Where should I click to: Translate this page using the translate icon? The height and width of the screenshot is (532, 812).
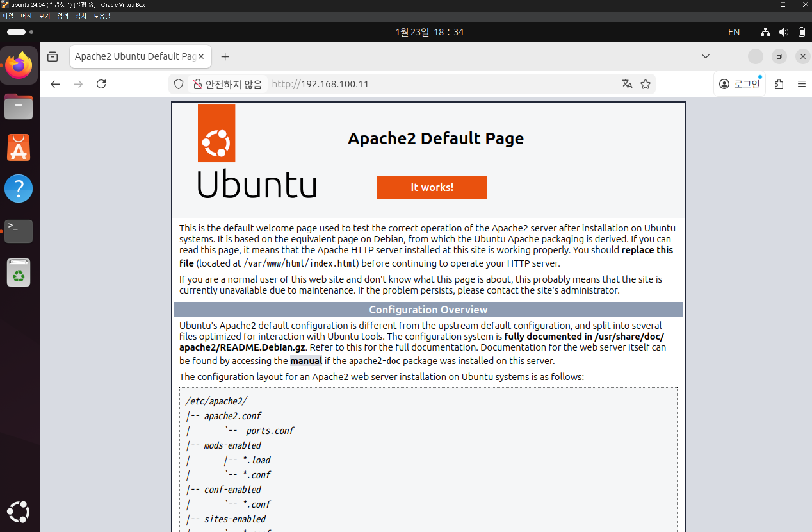627,84
